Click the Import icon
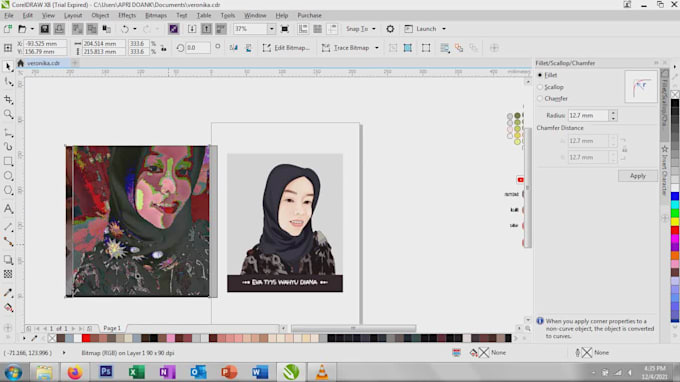 point(192,29)
